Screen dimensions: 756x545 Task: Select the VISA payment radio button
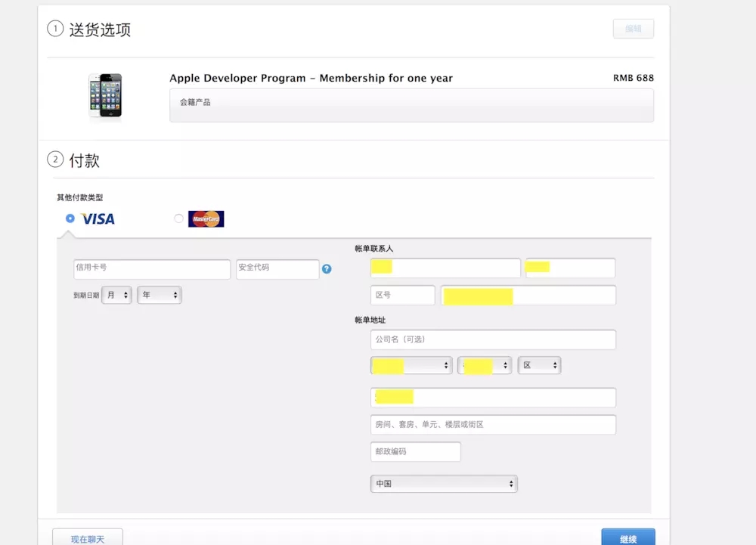pyautogui.click(x=70, y=218)
